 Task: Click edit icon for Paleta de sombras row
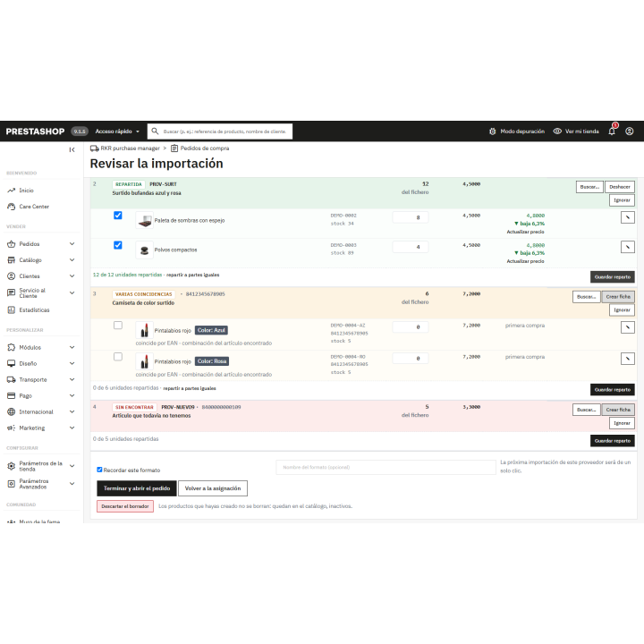pos(628,217)
